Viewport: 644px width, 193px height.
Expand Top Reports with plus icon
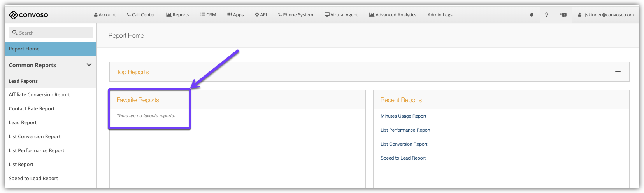point(618,71)
